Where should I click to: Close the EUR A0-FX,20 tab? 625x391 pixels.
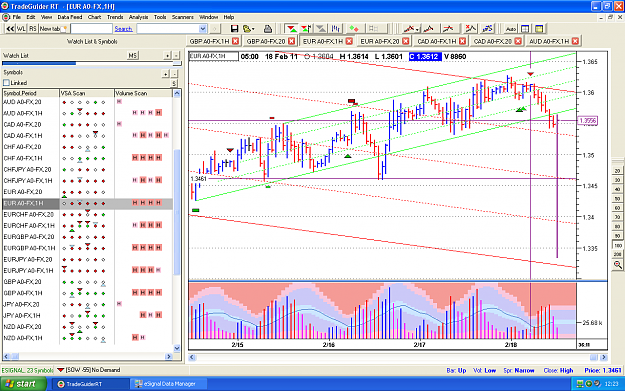click(405, 41)
